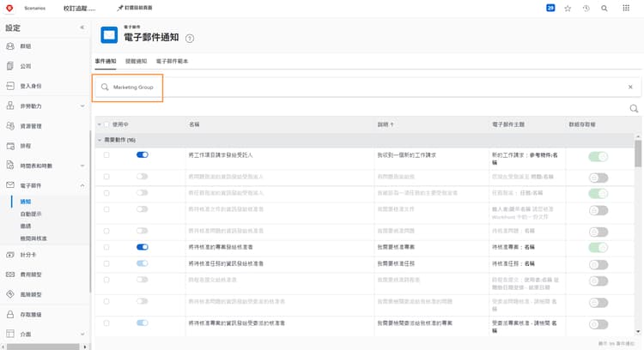Image resolution: width=644 pixels, height=350 pixels.
Task: Click the 非勞動力 sidebar icon
Action: (10, 106)
